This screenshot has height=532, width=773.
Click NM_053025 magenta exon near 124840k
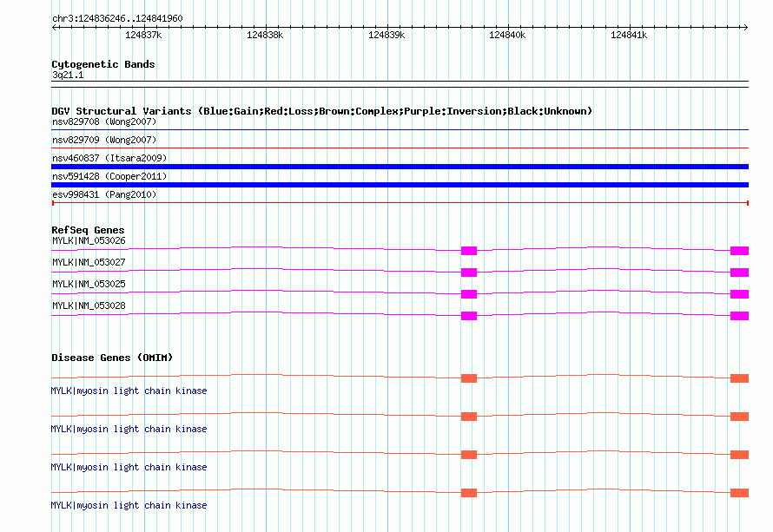[469, 294]
